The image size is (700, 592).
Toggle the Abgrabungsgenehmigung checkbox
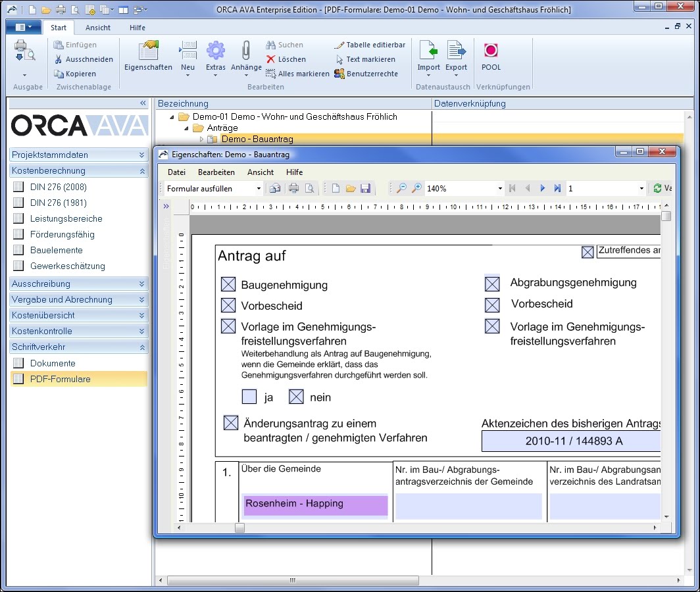coord(492,284)
